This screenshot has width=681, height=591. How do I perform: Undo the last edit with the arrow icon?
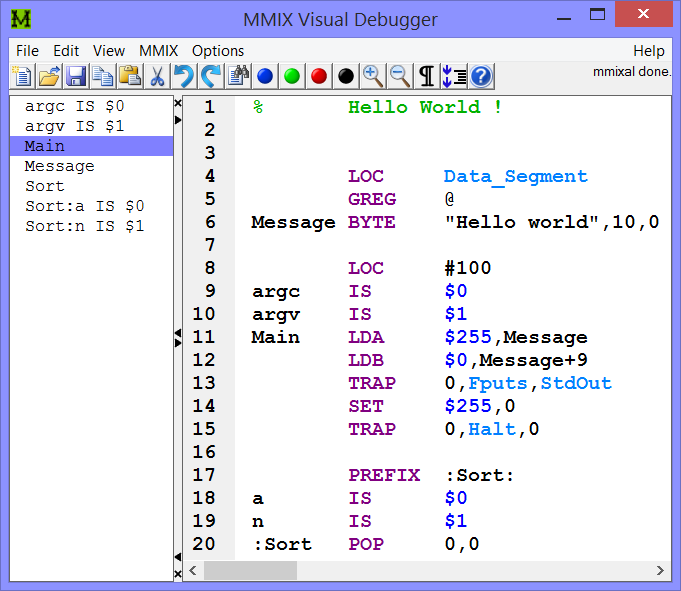pyautogui.click(x=184, y=76)
